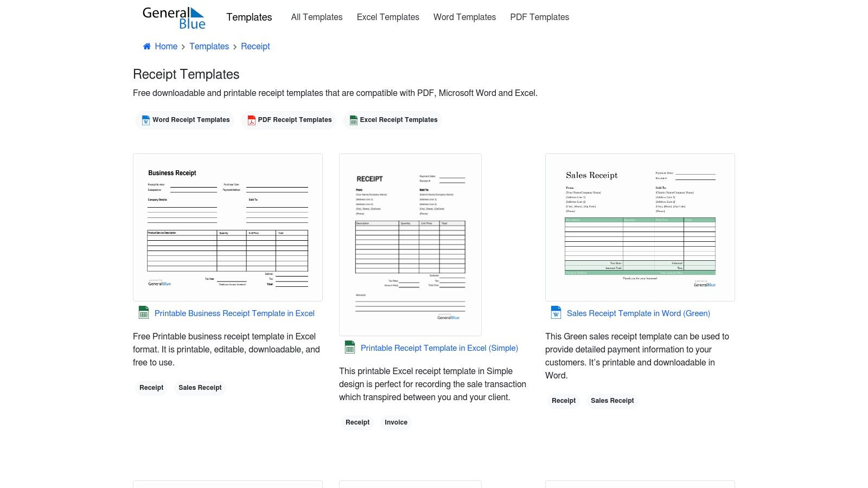The width and height of the screenshot is (868, 488).
Task: Select the Sales Receipt tag under Business Receipt
Action: 200,387
